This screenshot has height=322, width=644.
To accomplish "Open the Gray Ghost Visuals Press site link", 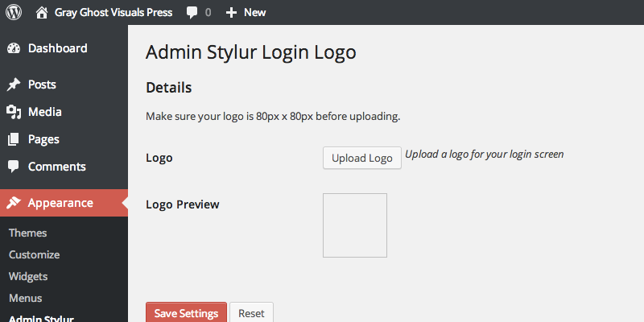I will point(114,12).
